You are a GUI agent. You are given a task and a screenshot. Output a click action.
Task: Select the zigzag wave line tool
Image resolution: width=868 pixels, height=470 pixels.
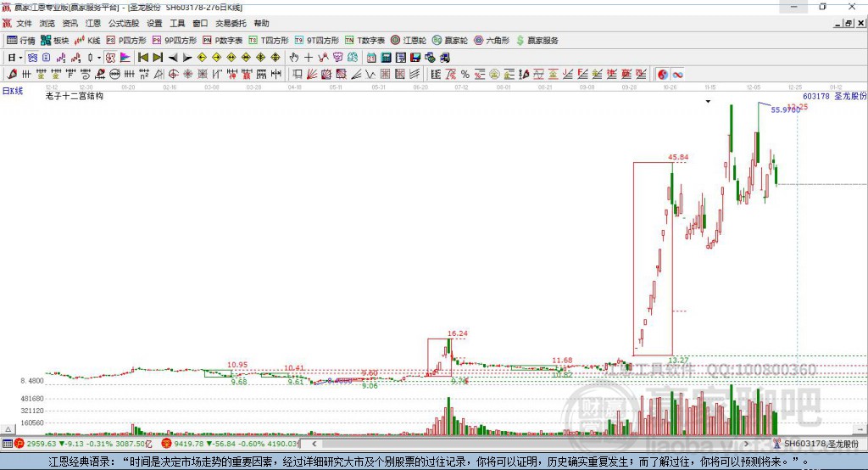coord(370,75)
